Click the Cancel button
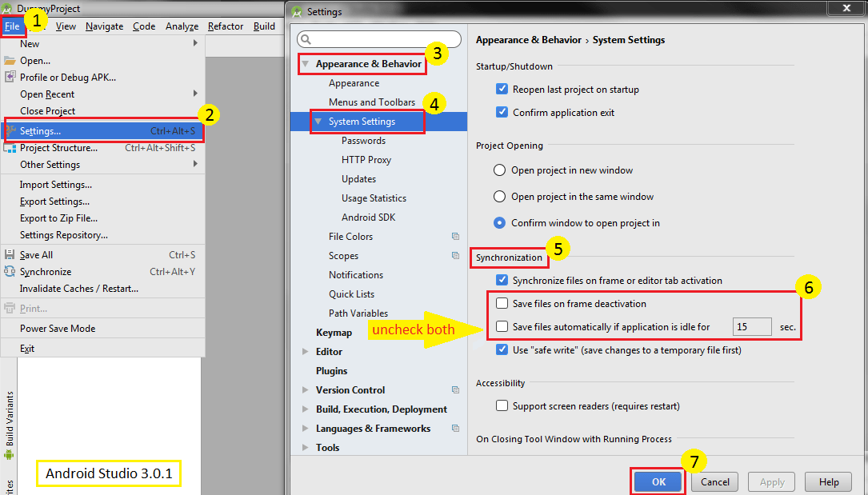Image resolution: width=868 pixels, height=495 pixels. 715,481
